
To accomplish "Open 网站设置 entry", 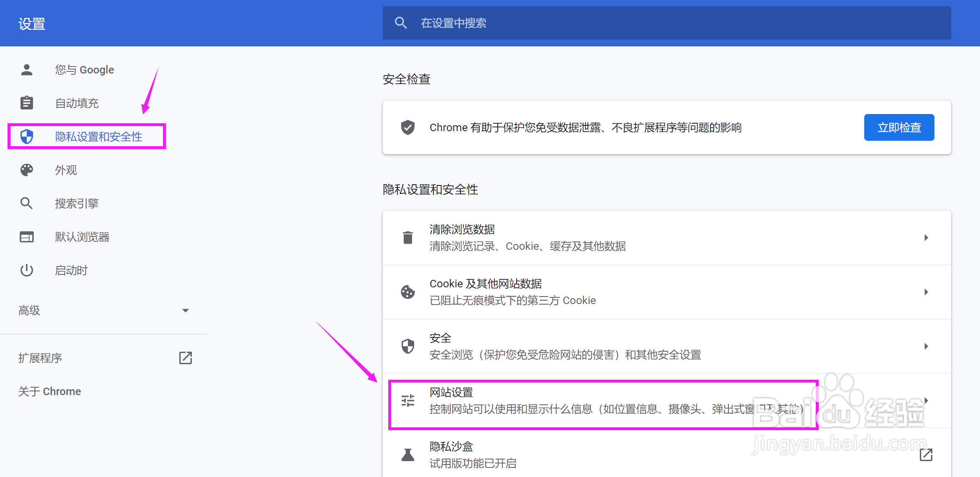I will (x=667, y=401).
